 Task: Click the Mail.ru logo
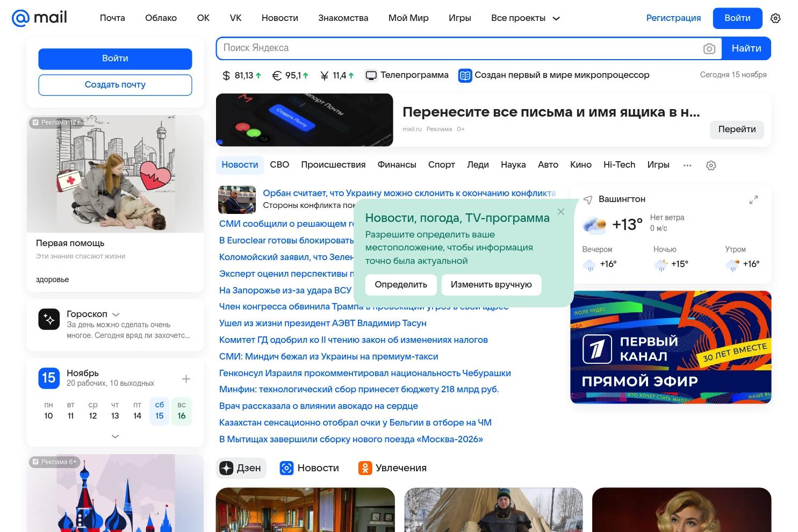pyautogui.click(x=38, y=17)
